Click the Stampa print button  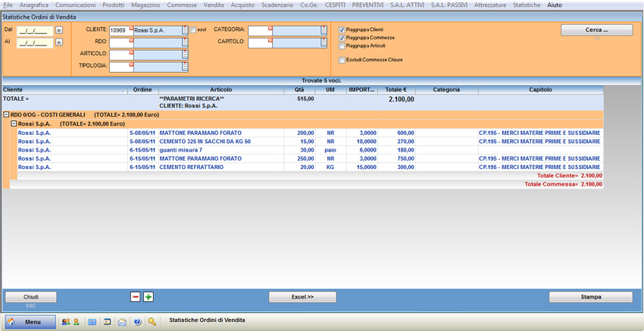pos(590,297)
